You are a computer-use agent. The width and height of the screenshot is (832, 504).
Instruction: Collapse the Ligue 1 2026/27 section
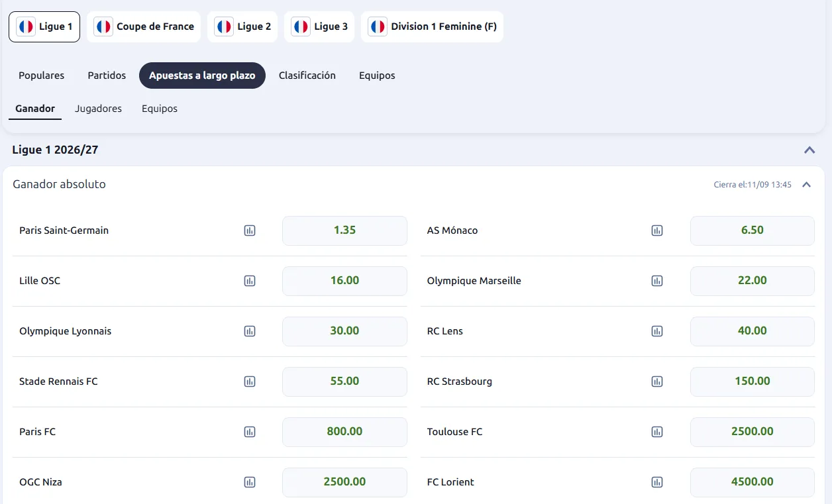pyautogui.click(x=809, y=150)
